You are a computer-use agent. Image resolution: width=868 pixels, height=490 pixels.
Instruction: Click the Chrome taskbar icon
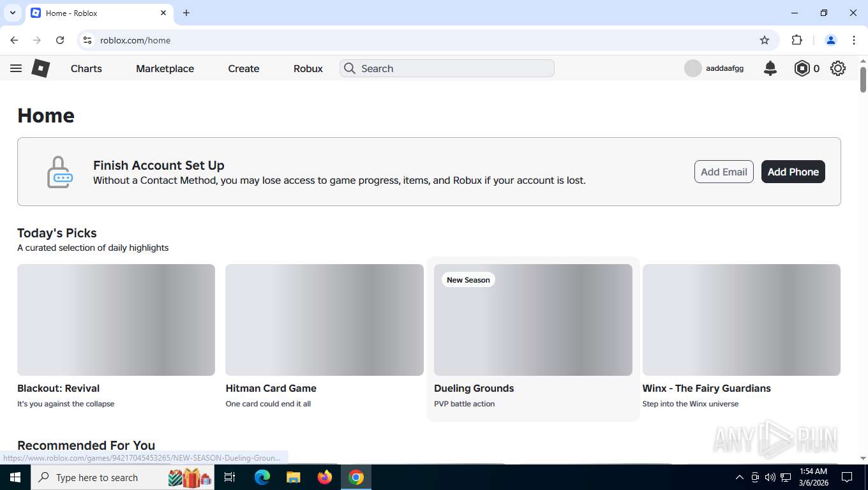pos(356,477)
